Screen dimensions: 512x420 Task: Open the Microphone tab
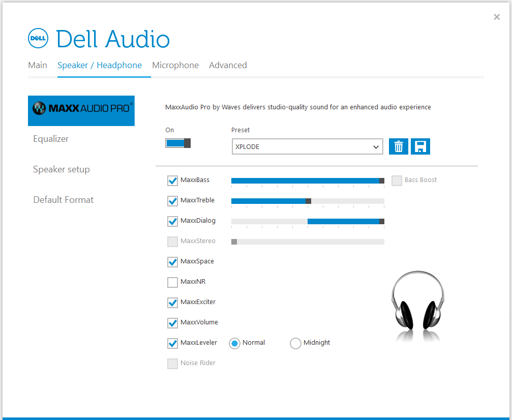coord(175,65)
